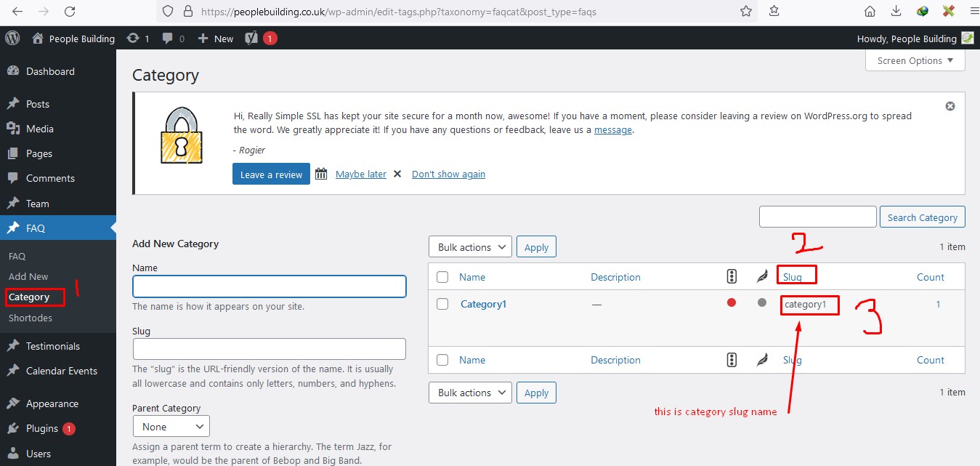
Task: Click the browser address bar URL
Action: [398, 12]
